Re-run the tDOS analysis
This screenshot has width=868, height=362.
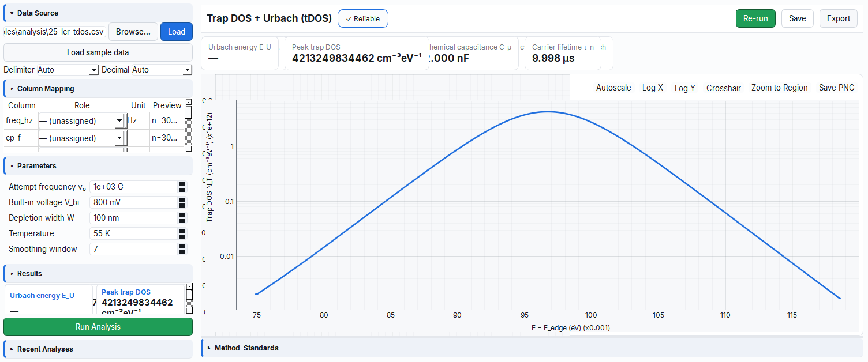click(755, 18)
